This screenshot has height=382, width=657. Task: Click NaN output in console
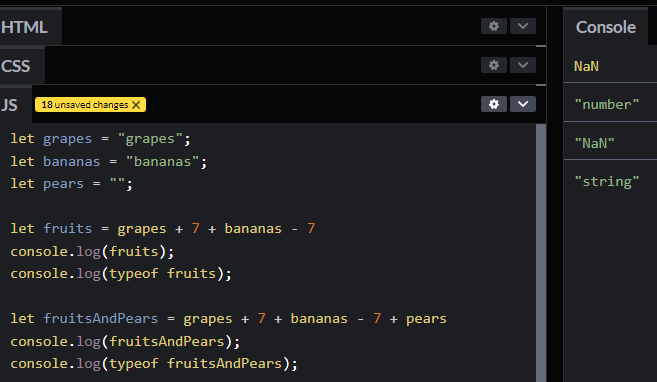586,66
